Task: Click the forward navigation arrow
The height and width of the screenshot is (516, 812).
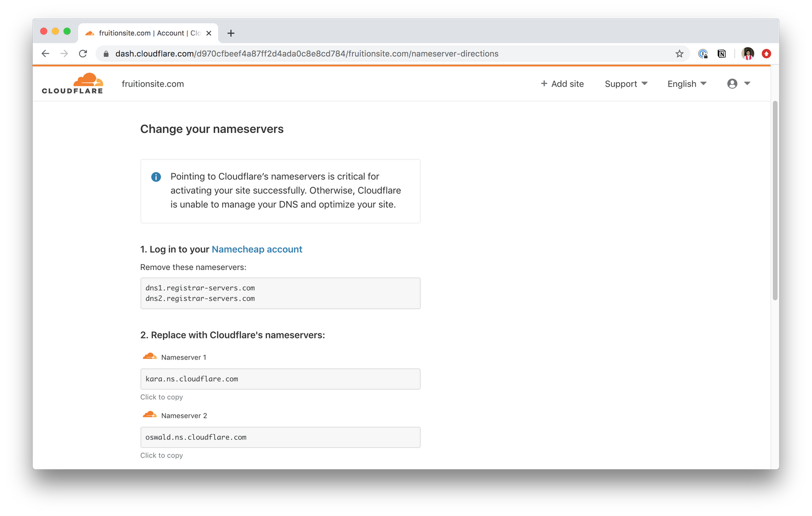Action: pyautogui.click(x=64, y=54)
